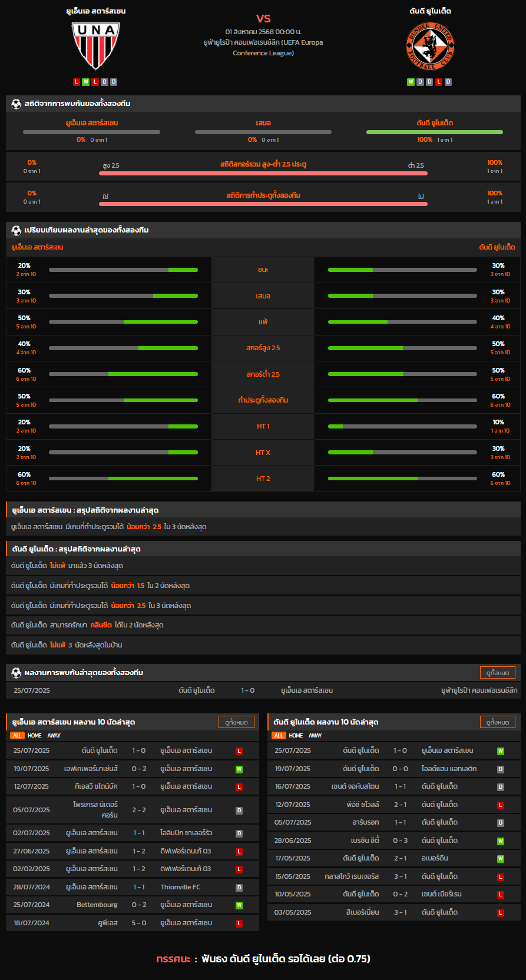Click D badge on Thionville FC row
The height and width of the screenshot is (980, 526).
[x=239, y=888]
